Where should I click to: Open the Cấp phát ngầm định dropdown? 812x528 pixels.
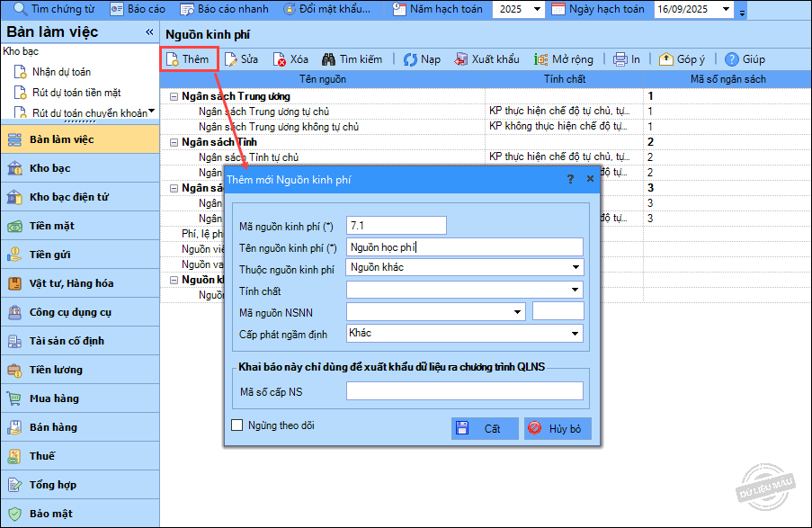[x=575, y=334]
